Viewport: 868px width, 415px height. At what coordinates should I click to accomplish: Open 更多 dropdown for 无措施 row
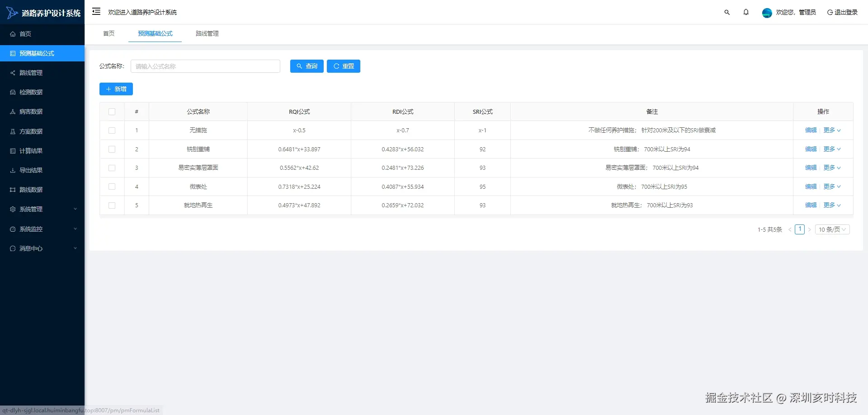click(832, 130)
